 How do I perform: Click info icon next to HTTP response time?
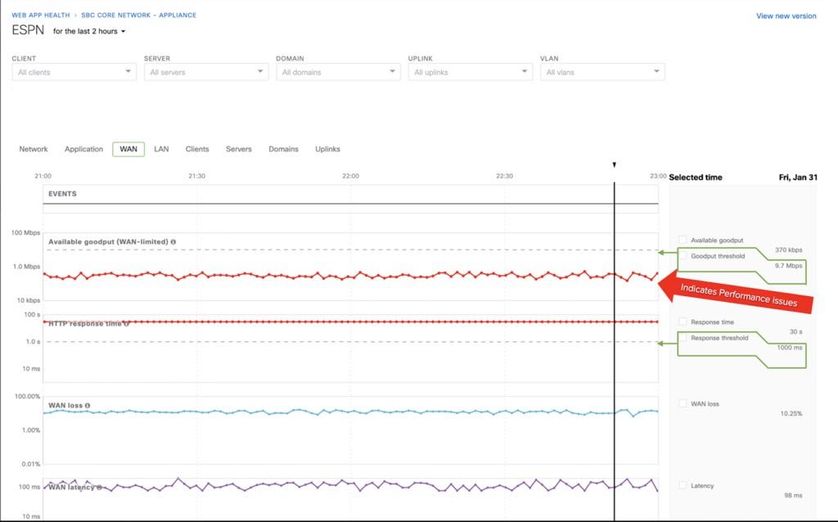tap(127, 322)
